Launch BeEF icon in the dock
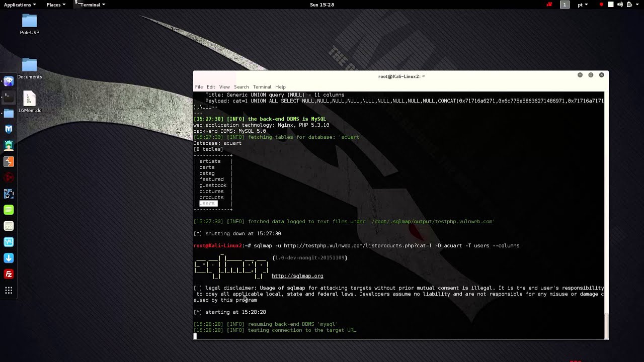The height and width of the screenshot is (362, 644). (9, 194)
